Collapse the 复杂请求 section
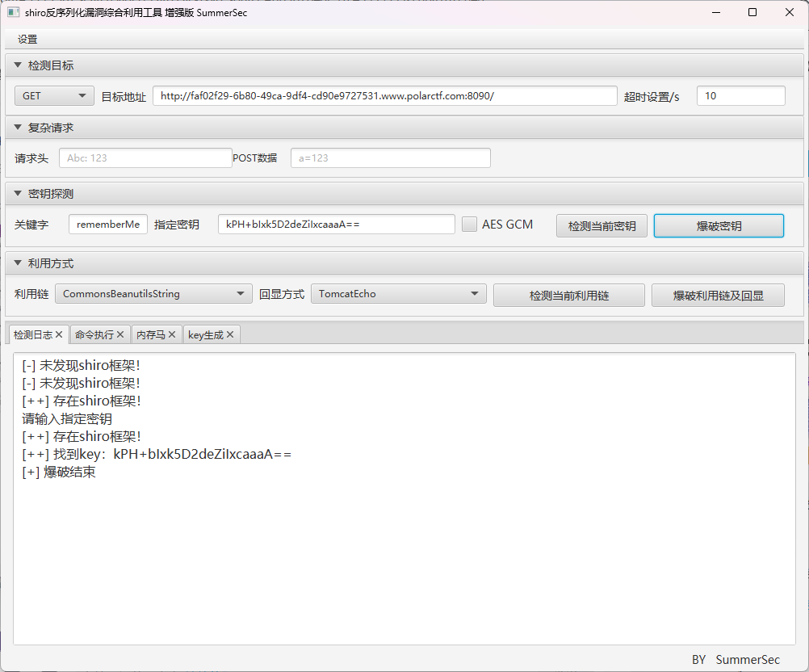 17,127
